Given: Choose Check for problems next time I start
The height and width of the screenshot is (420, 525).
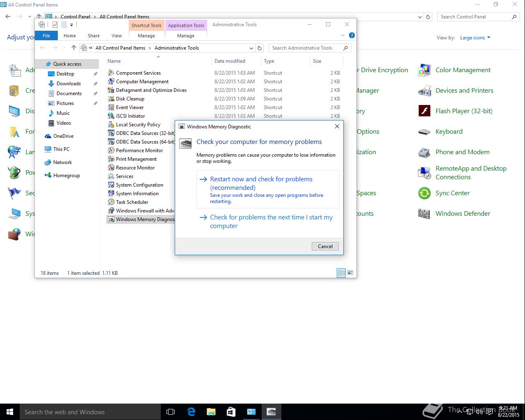Looking at the screenshot, I should 268,221.
